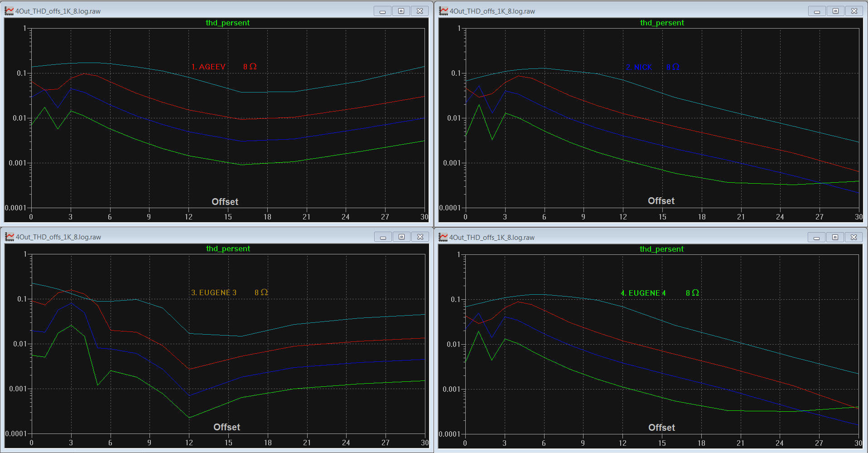Select the thd_persent trace label in the NICK plot
This screenshot has width=868, height=453.
(662, 23)
